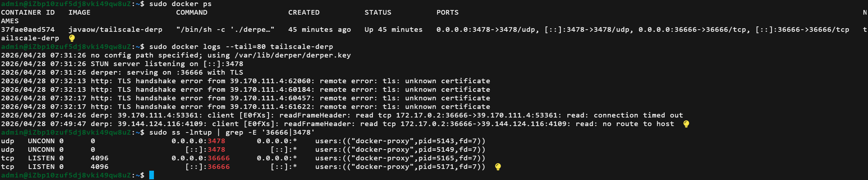Click the "connection timed out" error text
Screen dimensions: 868x180
click(638, 115)
